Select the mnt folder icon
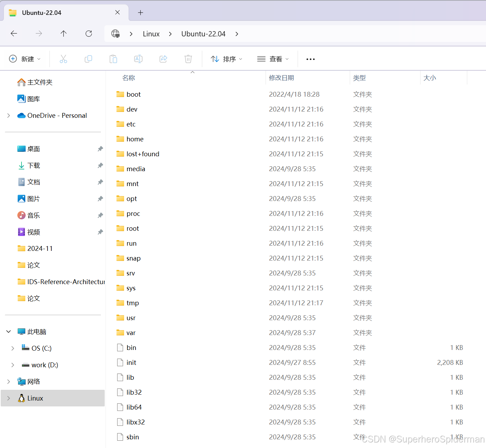 pyautogui.click(x=120, y=184)
